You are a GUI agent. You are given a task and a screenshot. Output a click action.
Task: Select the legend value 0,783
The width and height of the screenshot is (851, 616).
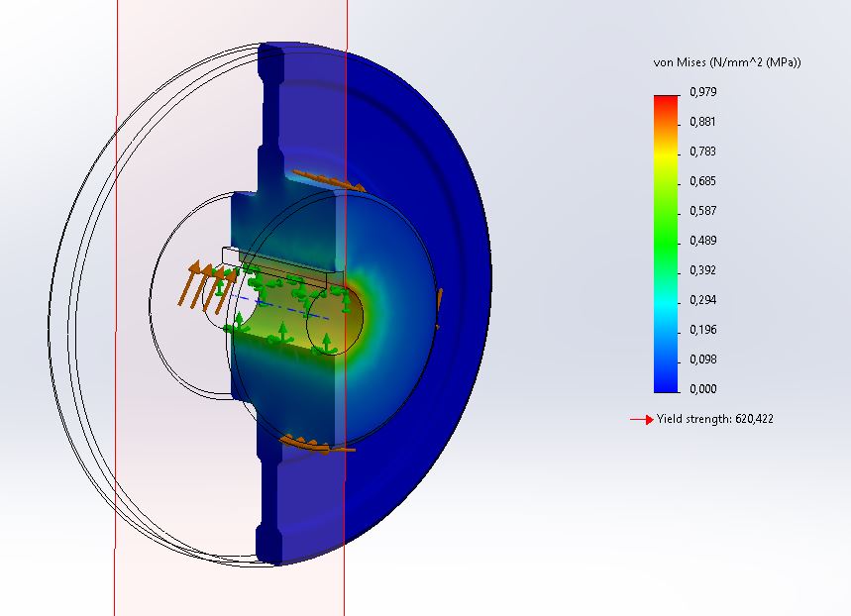702,152
